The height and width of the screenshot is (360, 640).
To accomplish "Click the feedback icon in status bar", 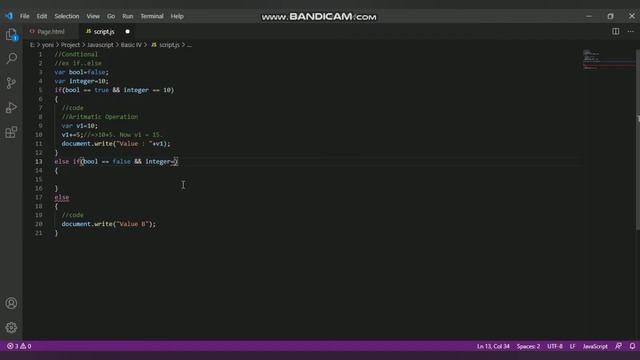I will [x=618, y=346].
